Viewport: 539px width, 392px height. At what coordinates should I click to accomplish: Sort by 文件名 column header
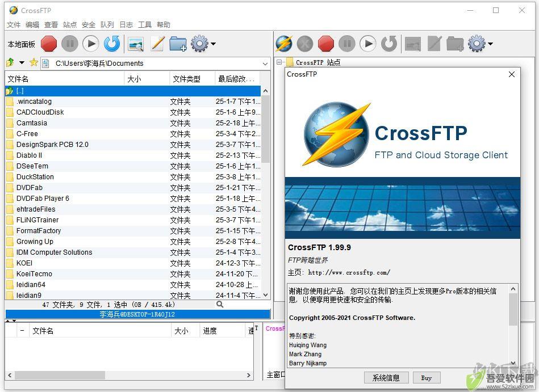(64, 79)
